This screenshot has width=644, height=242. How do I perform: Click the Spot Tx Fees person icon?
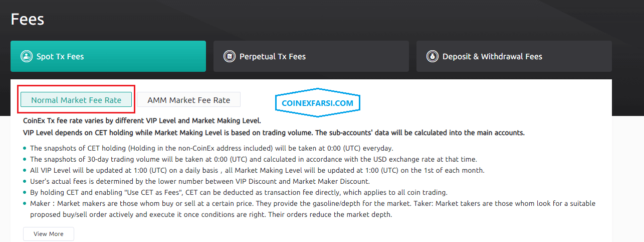coord(26,56)
